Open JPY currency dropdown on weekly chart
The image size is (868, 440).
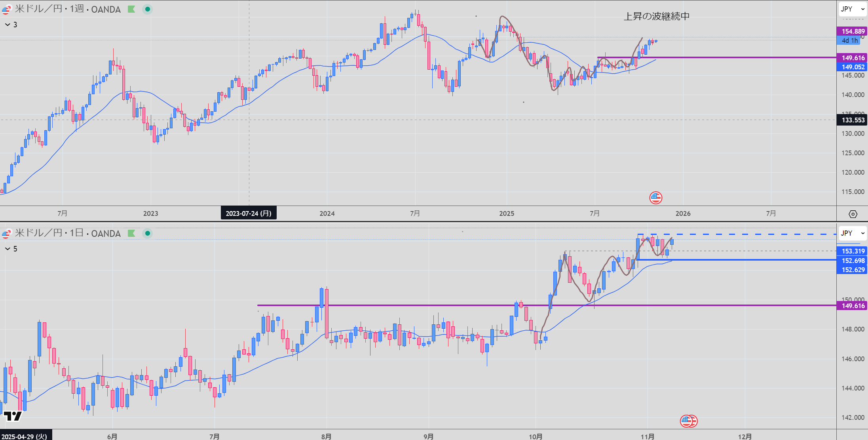pyautogui.click(x=853, y=9)
